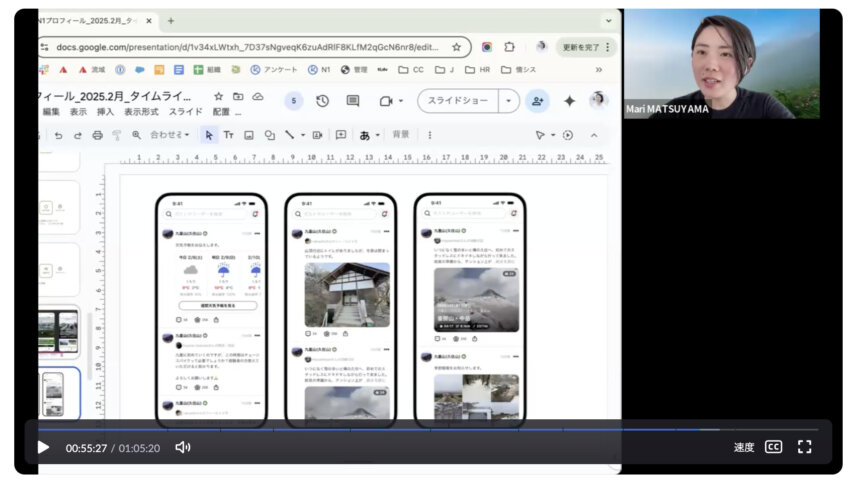The width and height of the screenshot is (850, 484).
Task: Star the presentation title
Action: coord(219,97)
